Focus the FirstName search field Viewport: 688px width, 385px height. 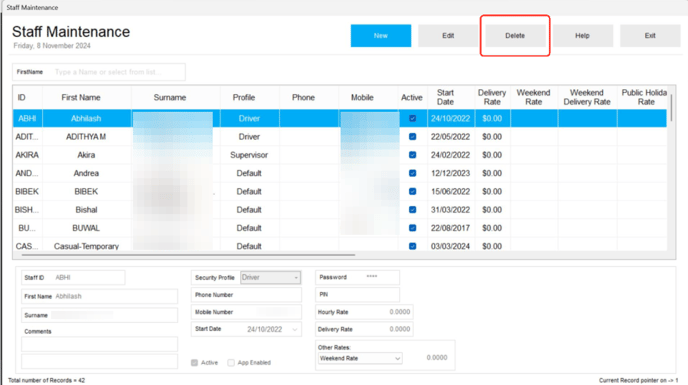(99, 72)
